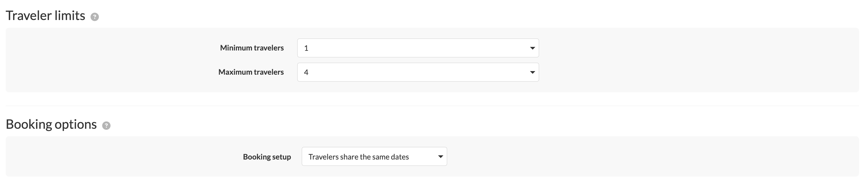The width and height of the screenshot is (868, 187).
Task: Click empty area of Booking options panel
Action: pos(101,157)
